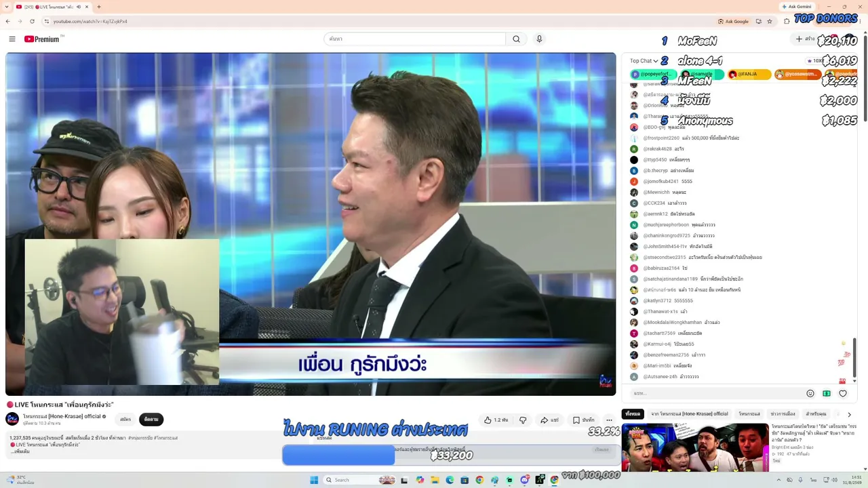The image size is (868, 488).
Task: Like the video with thumbs-up
Action: pyautogui.click(x=496, y=420)
